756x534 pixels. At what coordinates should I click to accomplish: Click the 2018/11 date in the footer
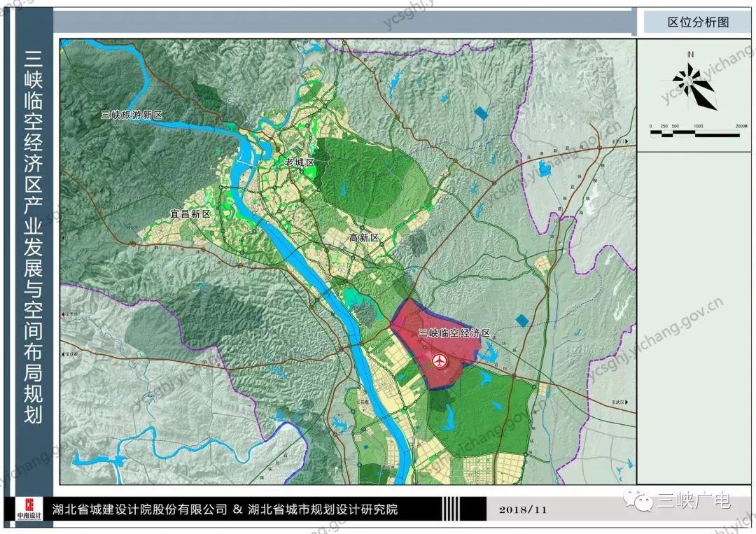(522, 509)
